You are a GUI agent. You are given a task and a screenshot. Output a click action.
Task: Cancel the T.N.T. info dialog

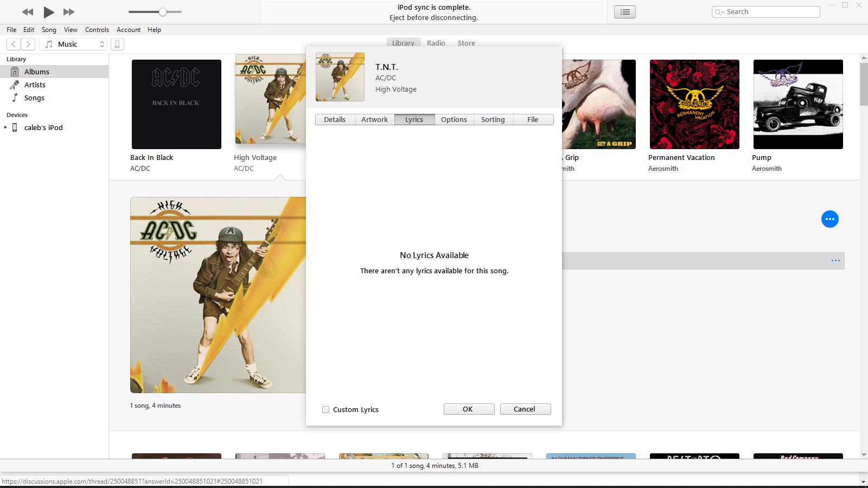tap(525, 409)
